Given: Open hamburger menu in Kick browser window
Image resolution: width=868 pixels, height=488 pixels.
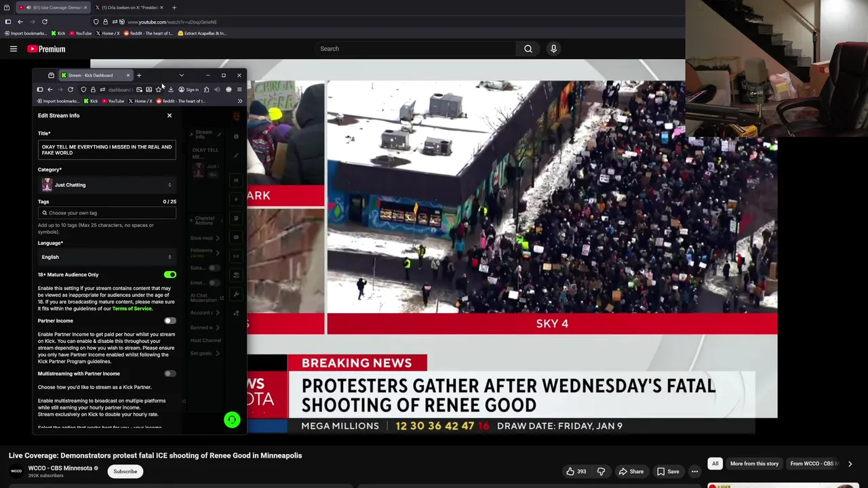Looking at the screenshot, I should [x=239, y=89].
